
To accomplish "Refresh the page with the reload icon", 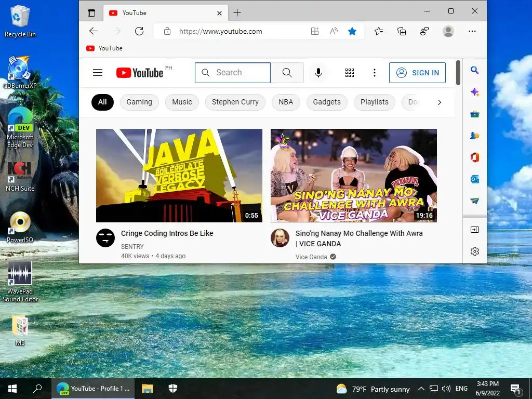I will [x=139, y=31].
